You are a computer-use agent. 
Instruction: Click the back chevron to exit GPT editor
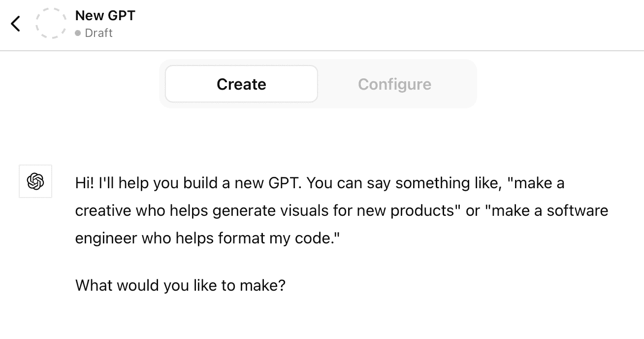[15, 23]
